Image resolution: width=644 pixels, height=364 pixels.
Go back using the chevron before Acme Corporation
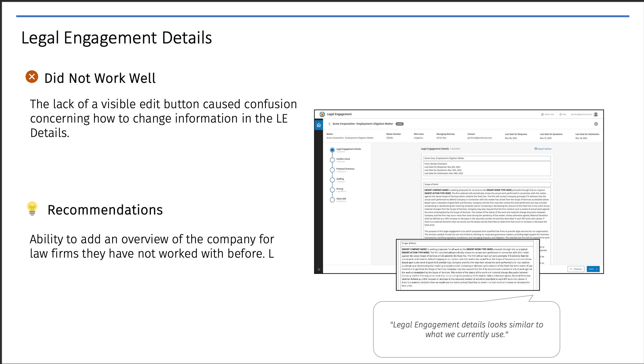coord(329,124)
